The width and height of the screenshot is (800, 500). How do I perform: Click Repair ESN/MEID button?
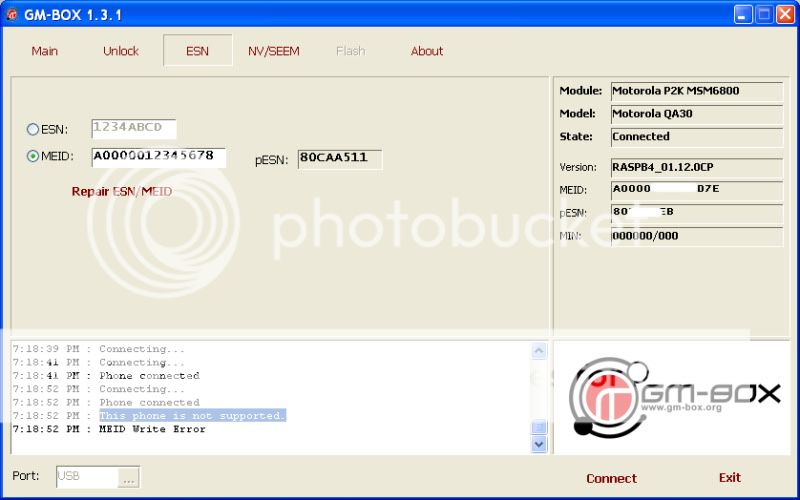[x=121, y=192]
